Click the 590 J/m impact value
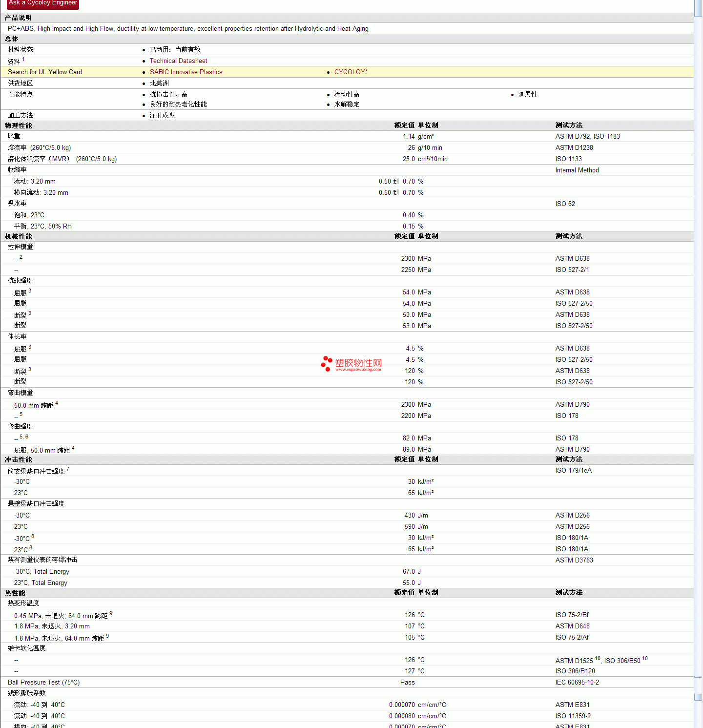Screen dimensions: 703x728 point(416,527)
